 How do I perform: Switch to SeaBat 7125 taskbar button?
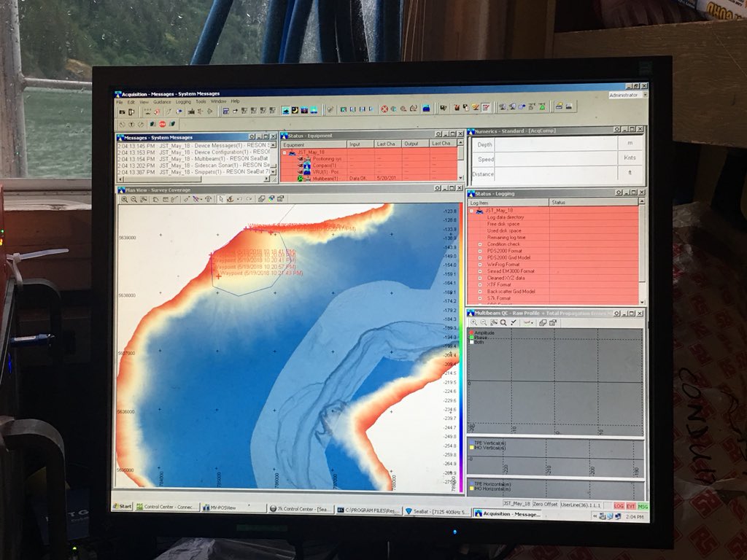click(438, 512)
